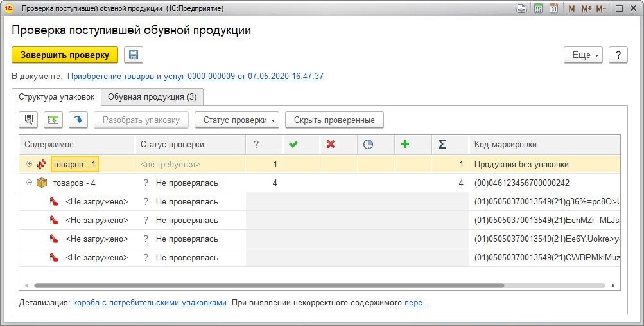Click Скрыть проверенные button
The image size is (644, 326).
[x=335, y=120]
